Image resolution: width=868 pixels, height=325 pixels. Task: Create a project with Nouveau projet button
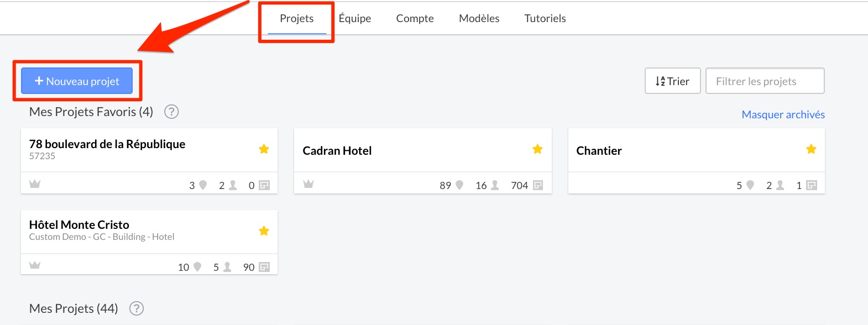click(77, 81)
